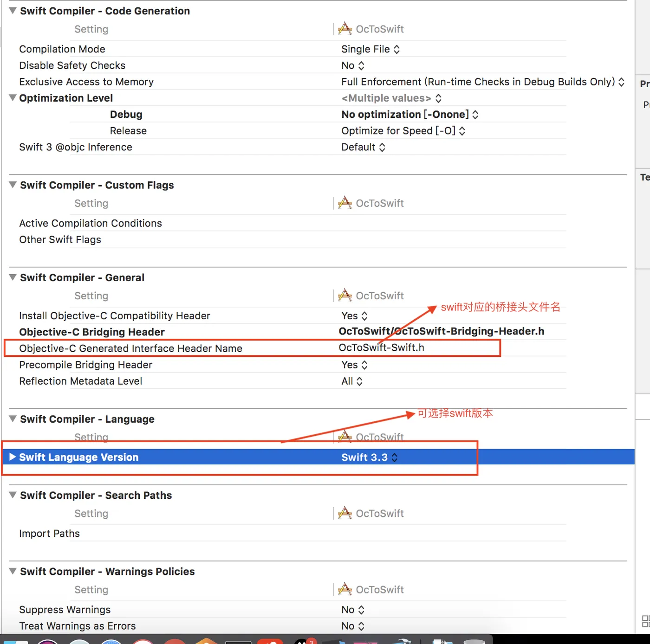Viewport: 650px width, 644px height.
Task: Select the 'Exclusive Access to Memory' setting name
Action: (86, 82)
